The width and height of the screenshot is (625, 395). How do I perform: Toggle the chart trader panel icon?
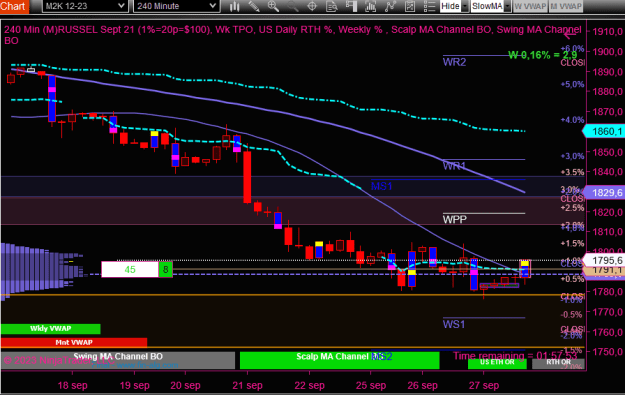point(351,6)
